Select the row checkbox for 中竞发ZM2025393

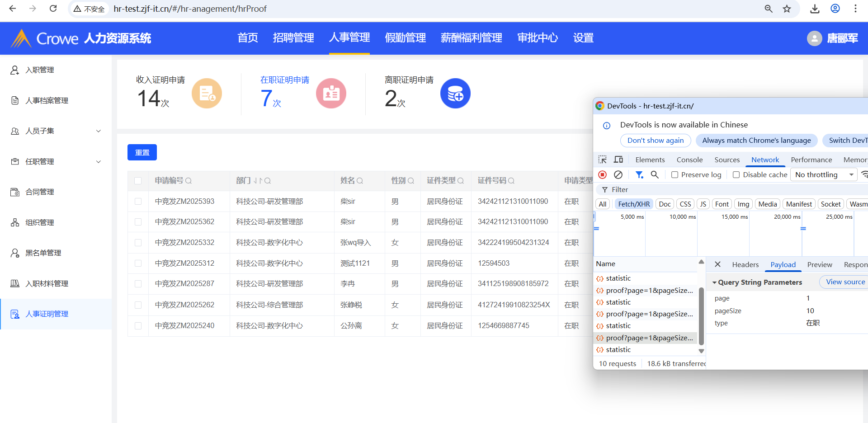[138, 202]
